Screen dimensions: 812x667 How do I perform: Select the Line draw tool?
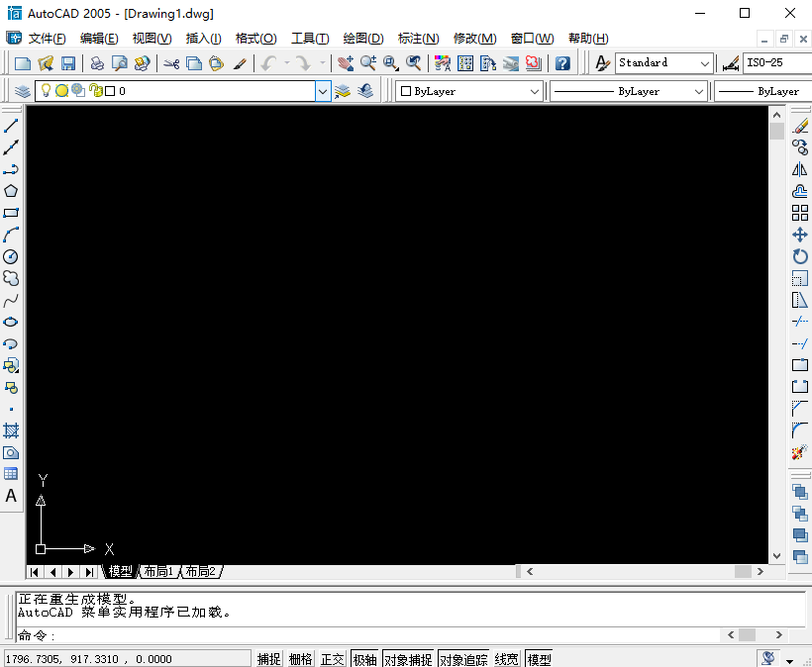point(11,126)
